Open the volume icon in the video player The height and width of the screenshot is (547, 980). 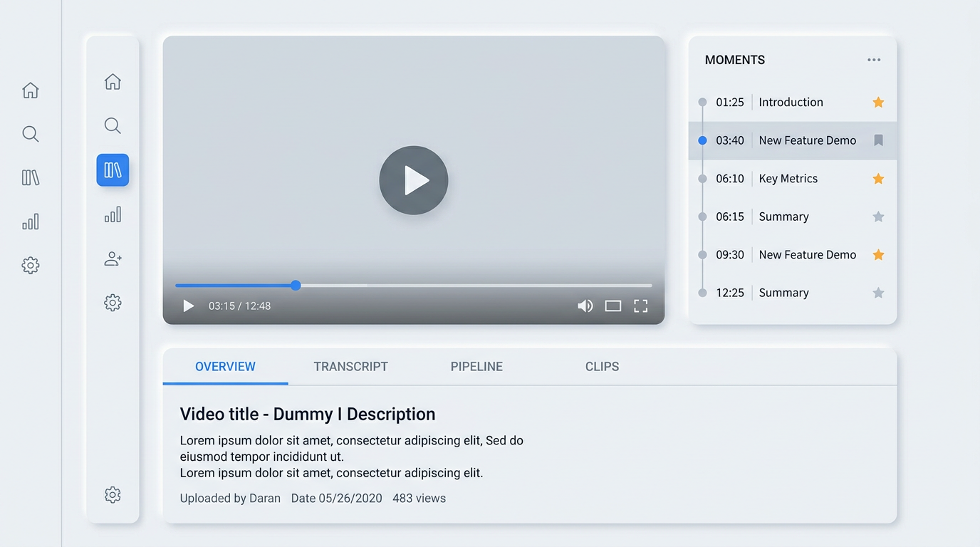point(585,306)
